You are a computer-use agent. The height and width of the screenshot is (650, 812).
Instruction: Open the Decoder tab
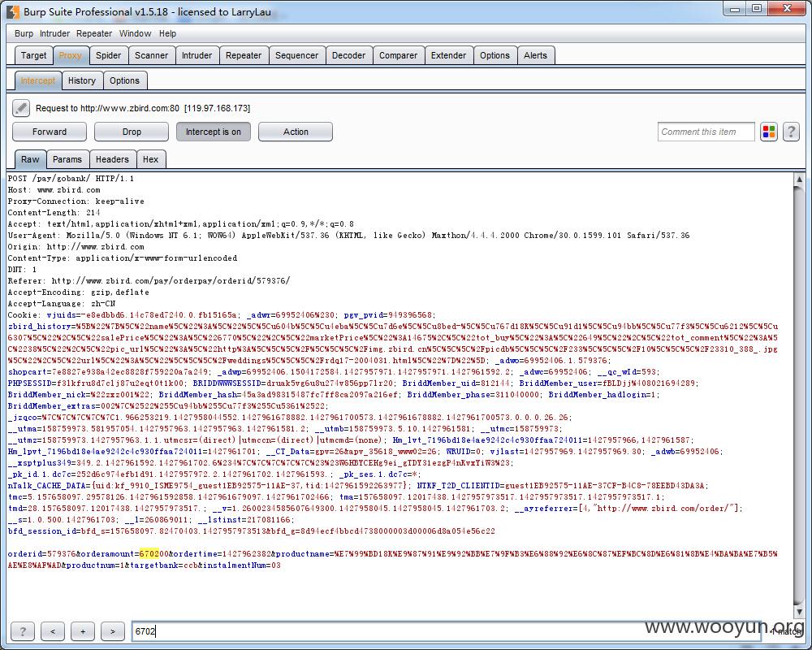tap(348, 55)
